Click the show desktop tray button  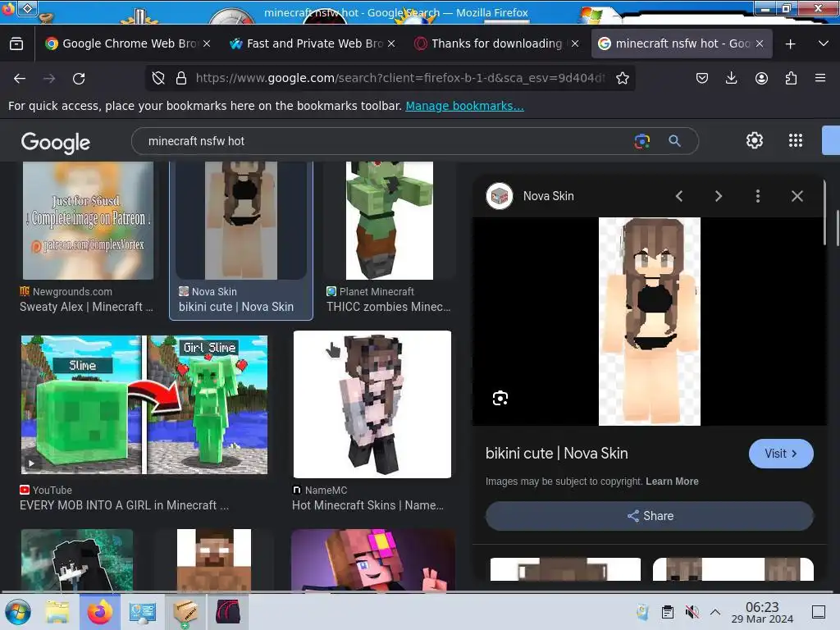(x=818, y=612)
